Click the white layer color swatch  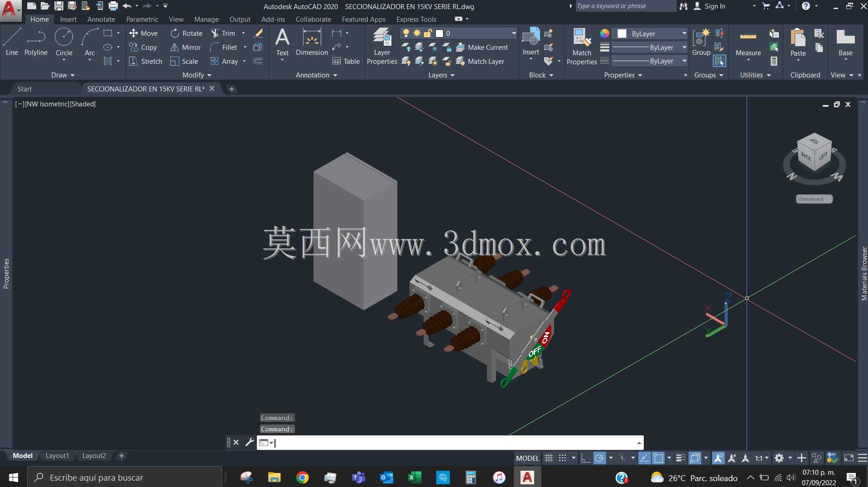coord(439,33)
